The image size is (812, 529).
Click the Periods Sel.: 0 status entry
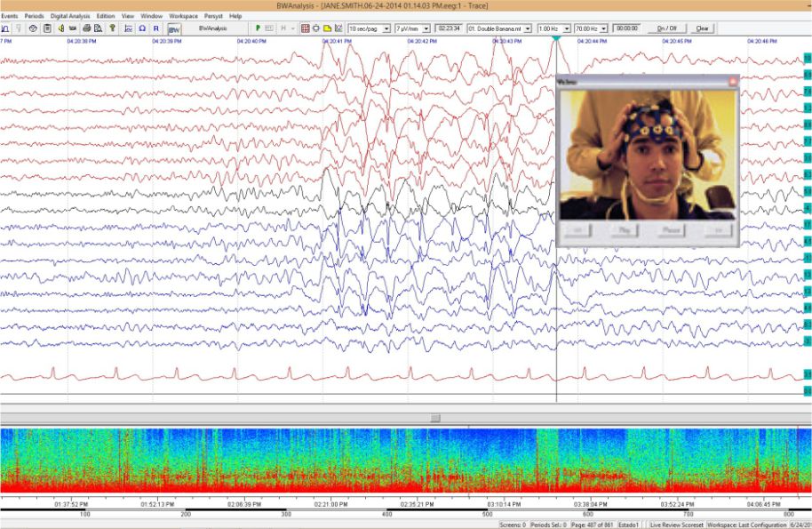point(548,525)
